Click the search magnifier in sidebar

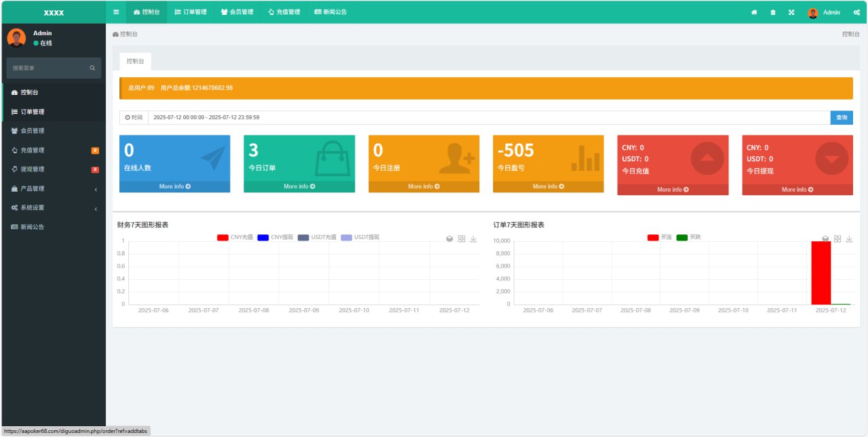coord(92,68)
